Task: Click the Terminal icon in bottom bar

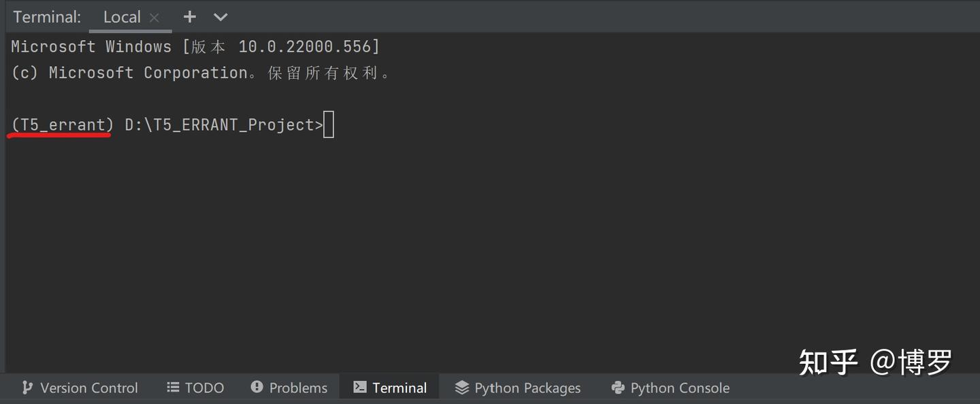Action: [359, 388]
